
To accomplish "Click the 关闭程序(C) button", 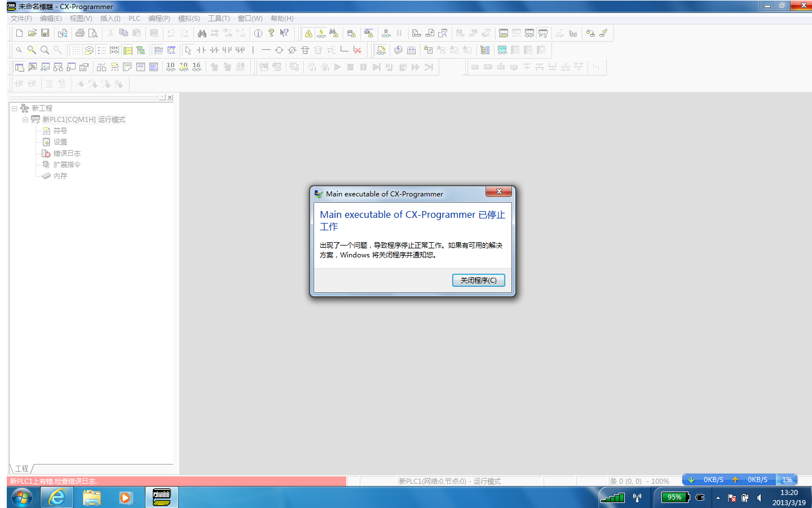I will [x=478, y=281].
